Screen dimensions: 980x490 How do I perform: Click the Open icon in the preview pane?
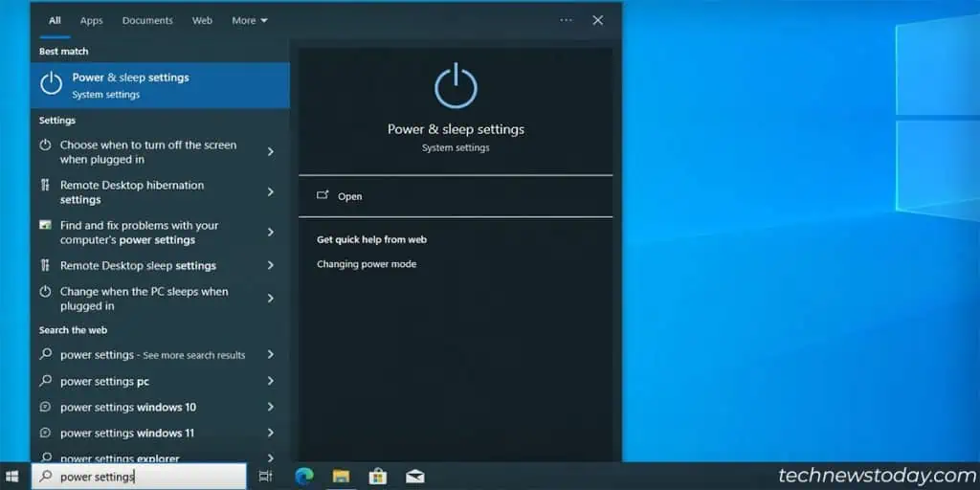tap(323, 195)
